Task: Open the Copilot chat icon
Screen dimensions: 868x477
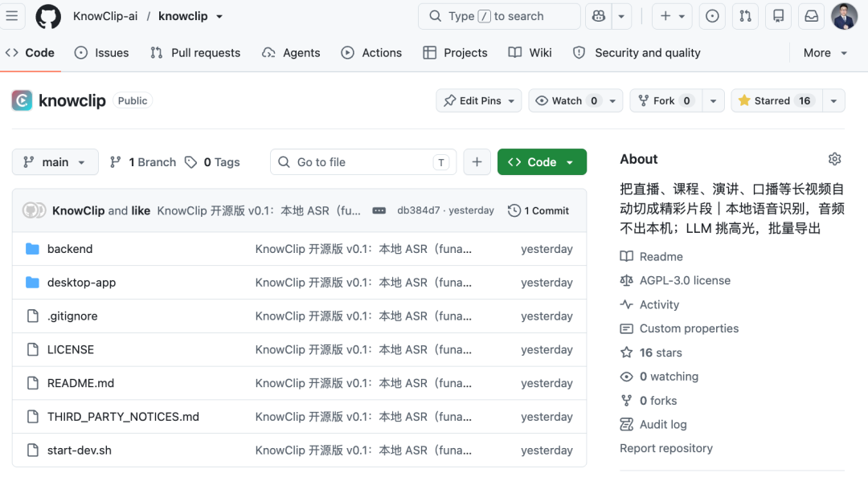Action: [x=599, y=16]
